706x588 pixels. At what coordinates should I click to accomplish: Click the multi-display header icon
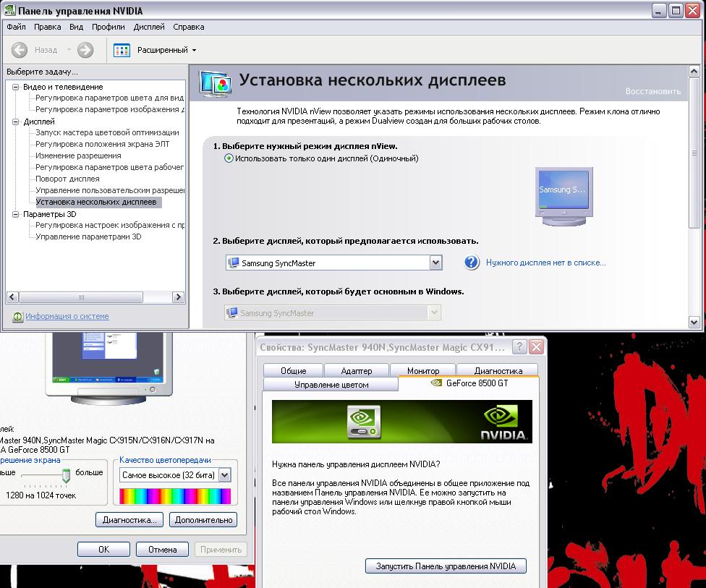point(215,82)
